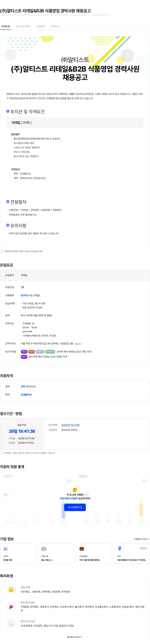Click the employees icon in 사원수 card
The image size is (150, 644).
click(x=6, y=548)
